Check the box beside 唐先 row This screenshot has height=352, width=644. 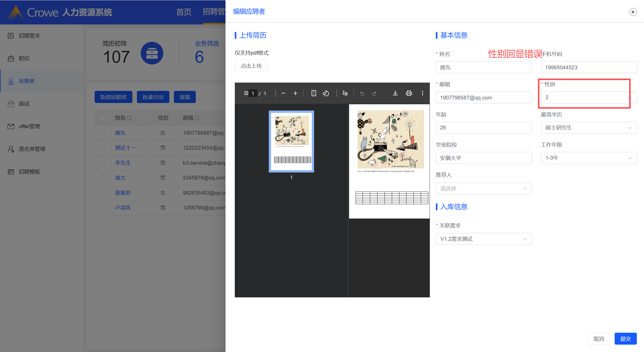coord(102,133)
